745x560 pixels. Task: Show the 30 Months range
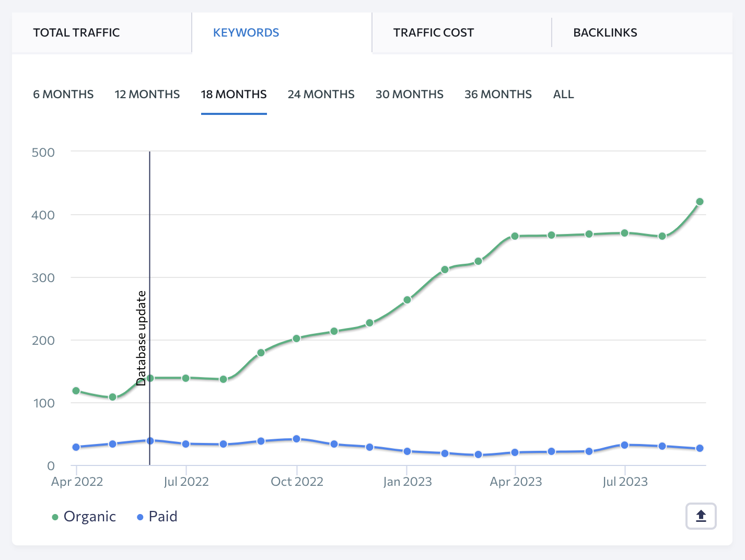coord(409,94)
